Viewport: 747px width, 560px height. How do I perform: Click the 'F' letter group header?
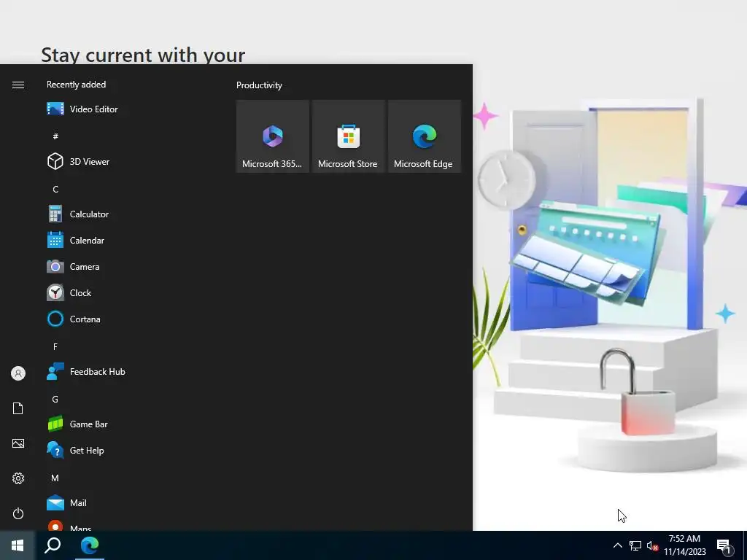point(55,346)
